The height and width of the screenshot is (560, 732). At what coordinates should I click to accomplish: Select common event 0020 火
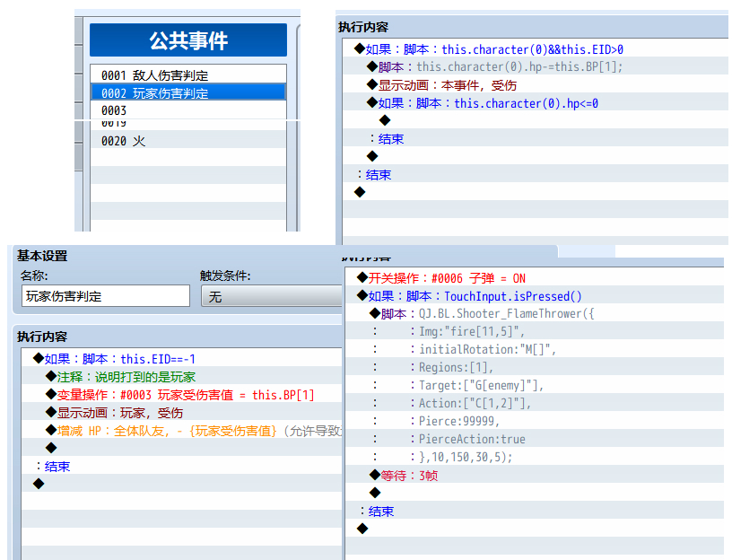coord(188,141)
